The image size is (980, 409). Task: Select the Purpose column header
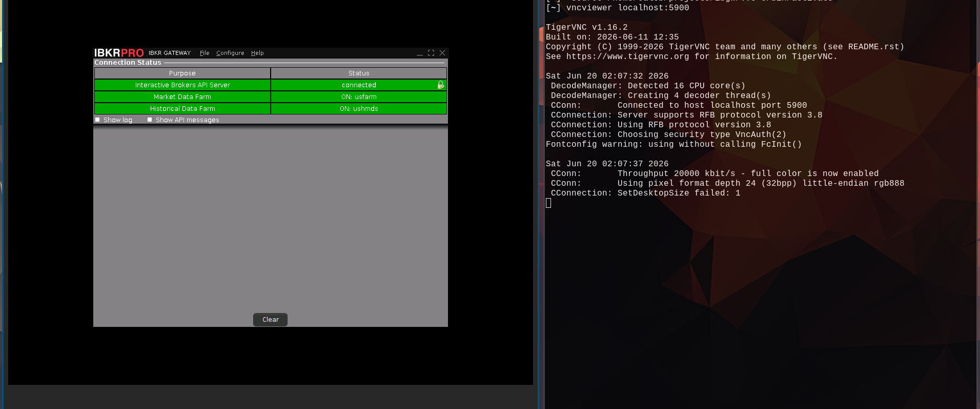pyautogui.click(x=182, y=73)
